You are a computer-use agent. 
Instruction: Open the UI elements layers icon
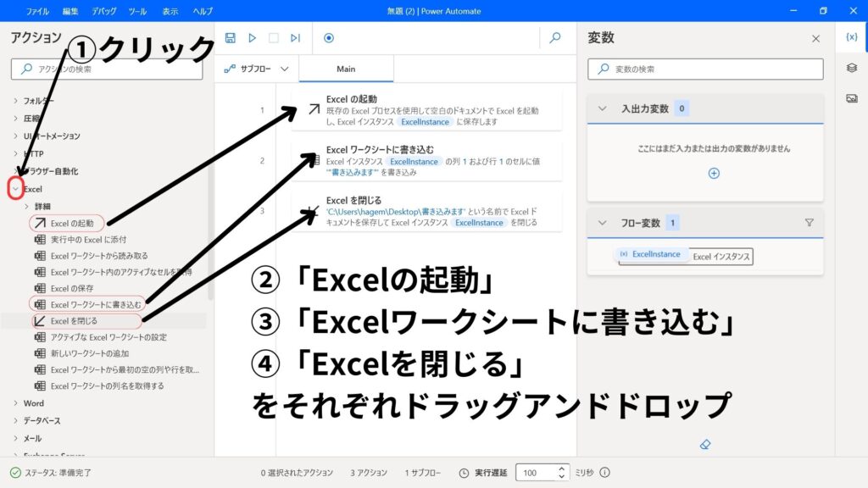point(851,68)
